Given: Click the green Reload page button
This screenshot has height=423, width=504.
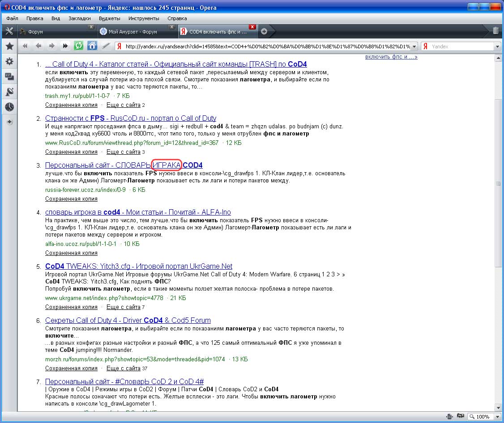Looking at the screenshot, I should (78, 46).
